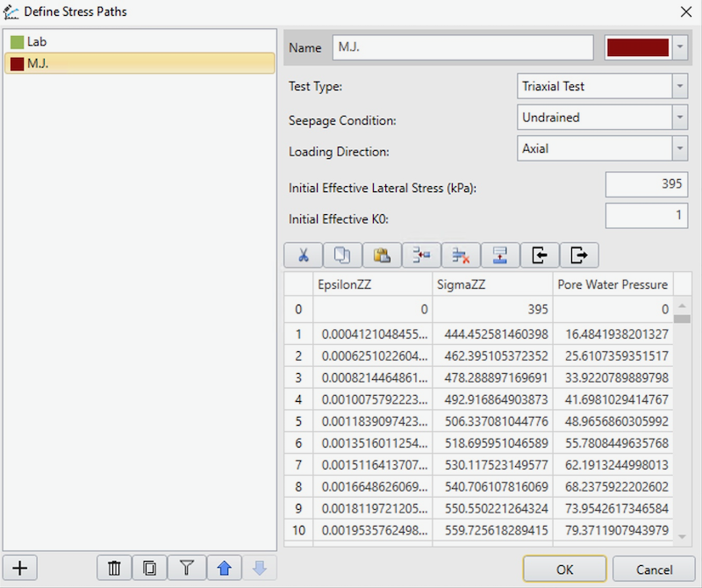Filter the stress paths list
This screenshot has height=588, width=702.
point(186,568)
